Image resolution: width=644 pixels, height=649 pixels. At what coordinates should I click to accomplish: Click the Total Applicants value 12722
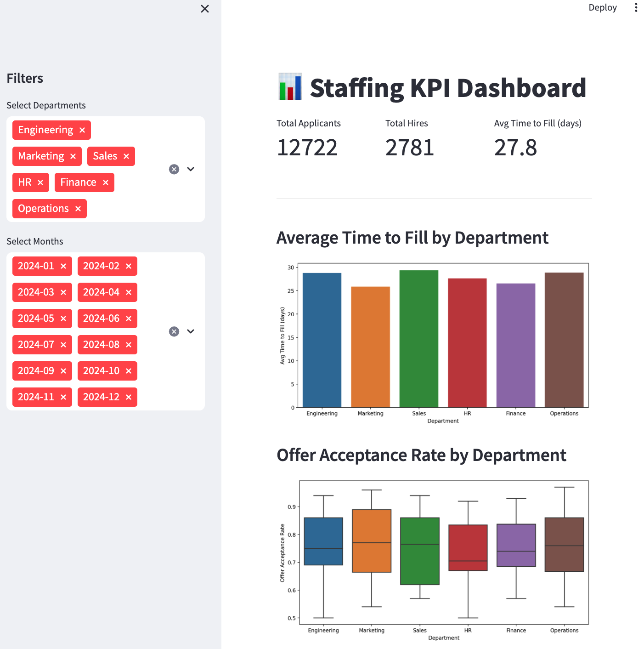tap(307, 148)
